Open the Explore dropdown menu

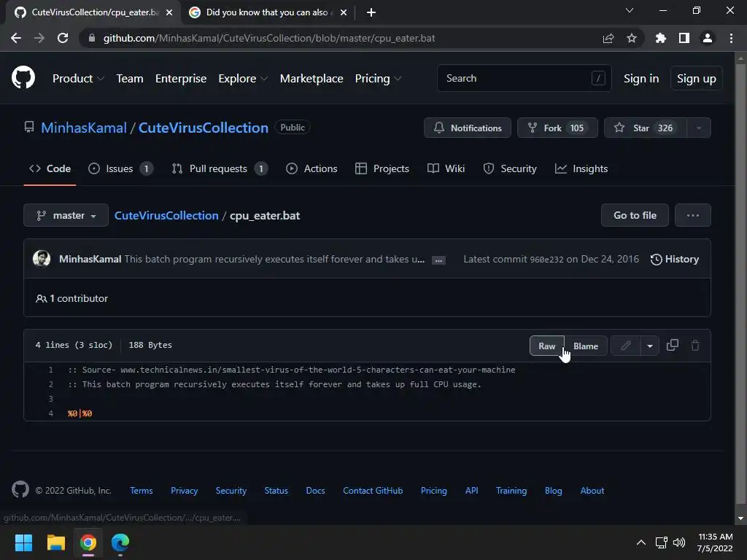click(243, 79)
